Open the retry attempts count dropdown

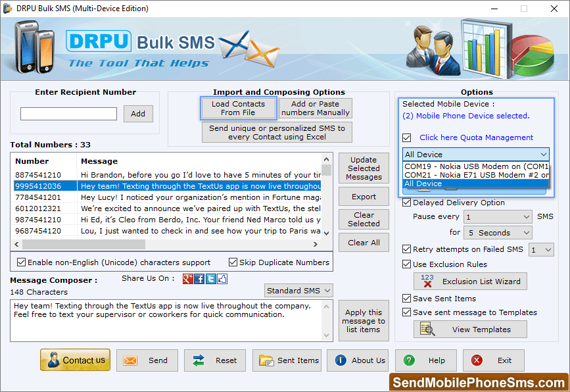[541, 250]
